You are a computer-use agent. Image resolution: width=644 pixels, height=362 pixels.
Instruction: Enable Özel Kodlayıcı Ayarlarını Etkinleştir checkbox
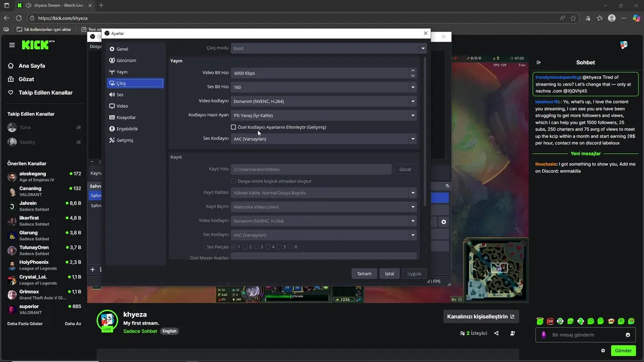tap(233, 127)
